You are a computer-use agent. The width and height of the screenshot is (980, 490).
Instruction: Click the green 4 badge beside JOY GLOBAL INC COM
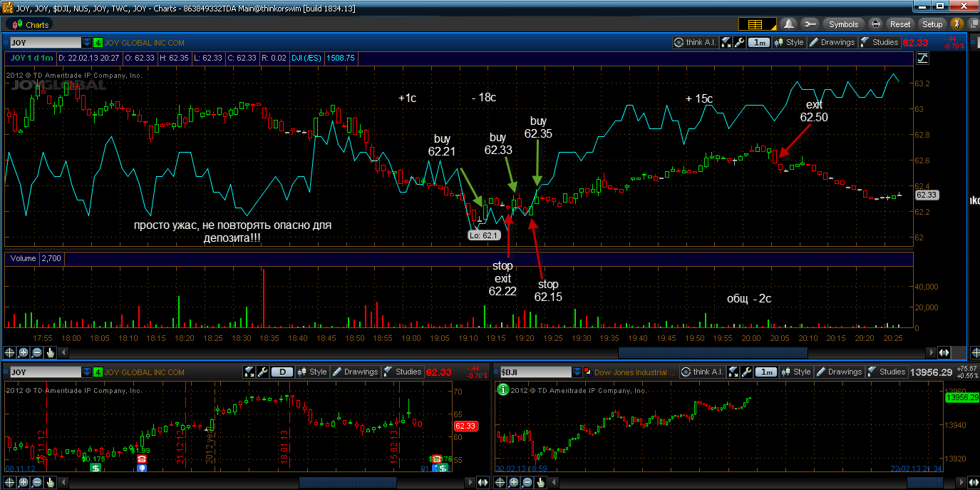coord(98,43)
